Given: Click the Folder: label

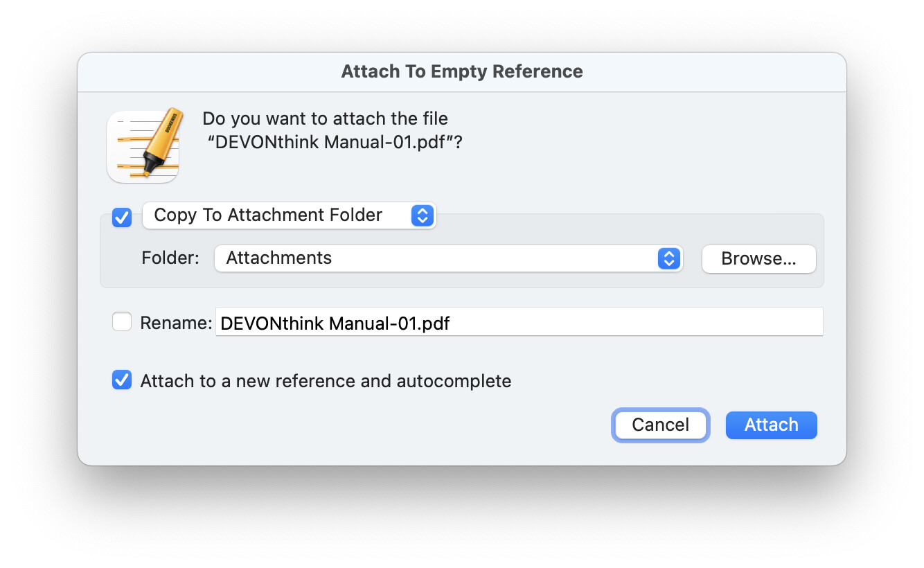Looking at the screenshot, I should click(170, 258).
